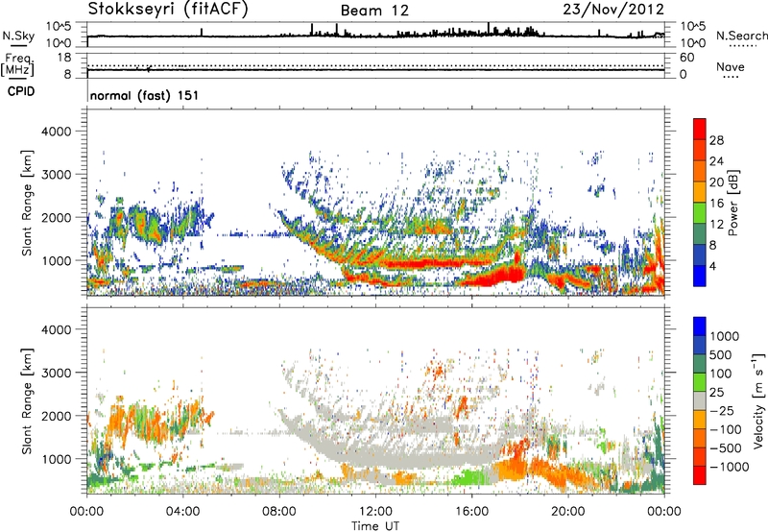The width and height of the screenshot is (768, 532).
Task: Click the text normal (fast) 151
Action: pyautogui.click(x=145, y=95)
